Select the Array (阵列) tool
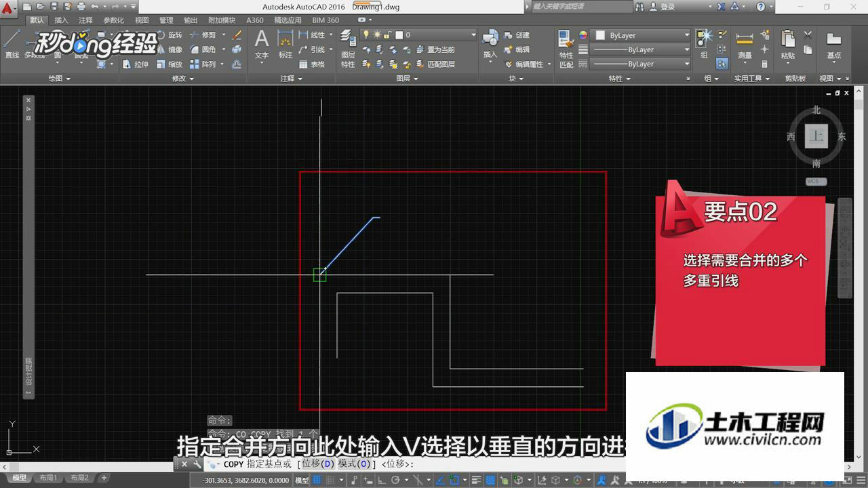The height and width of the screenshot is (488, 868). coord(203,64)
